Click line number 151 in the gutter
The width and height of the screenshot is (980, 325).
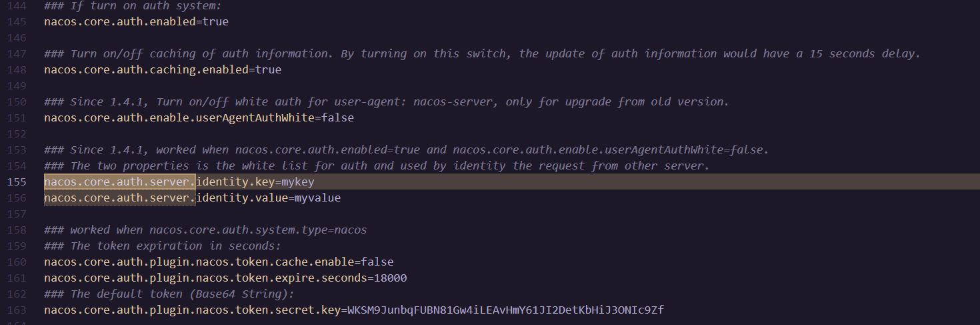click(17, 117)
